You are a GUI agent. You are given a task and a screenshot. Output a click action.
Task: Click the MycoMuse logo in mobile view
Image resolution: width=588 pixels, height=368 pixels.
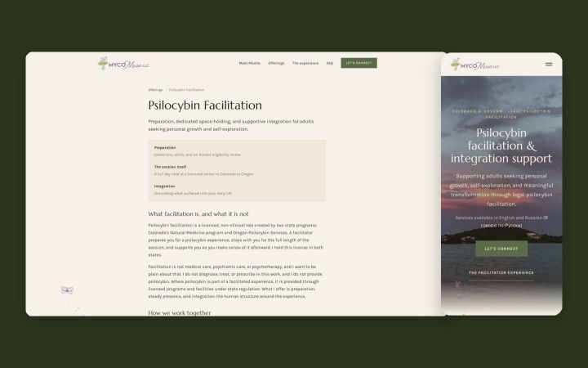pos(474,65)
